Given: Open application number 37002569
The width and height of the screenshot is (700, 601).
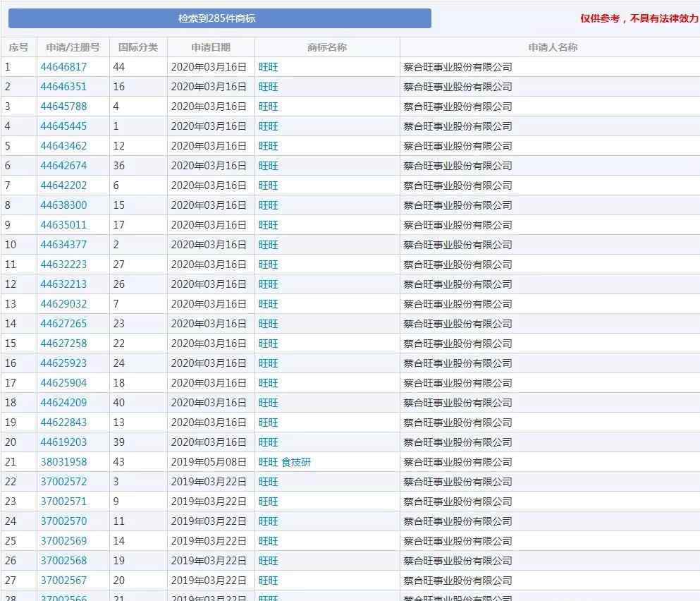Looking at the screenshot, I should (x=63, y=540).
